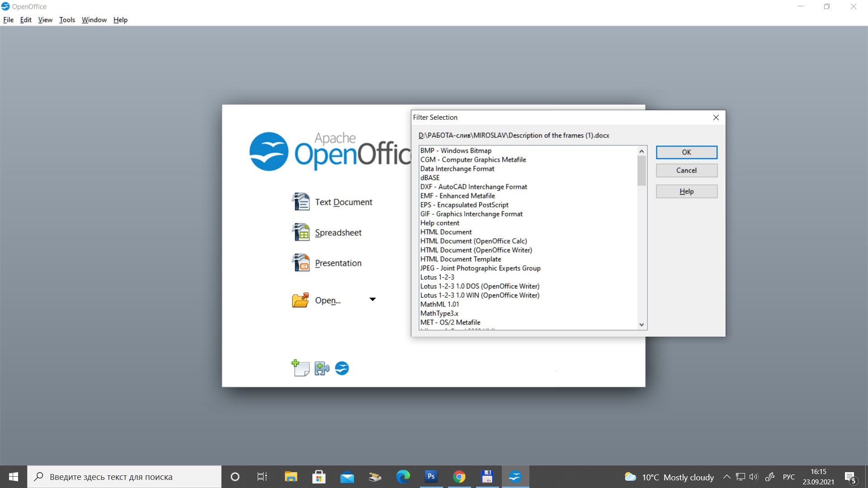
Task: Show hidden system tray icons
Action: [x=726, y=477]
